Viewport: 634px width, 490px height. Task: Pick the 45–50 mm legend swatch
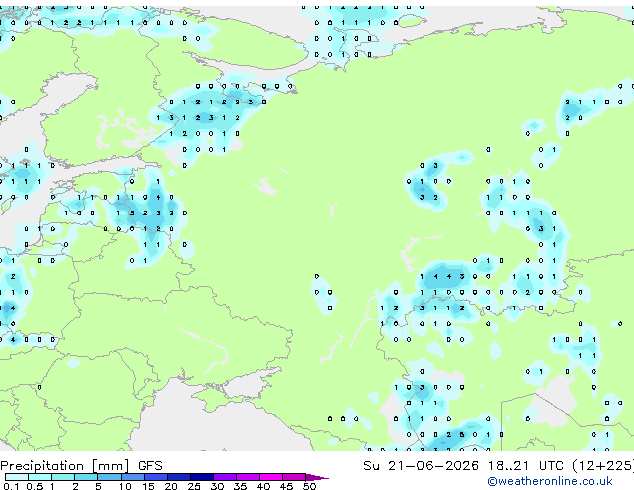click(294, 477)
